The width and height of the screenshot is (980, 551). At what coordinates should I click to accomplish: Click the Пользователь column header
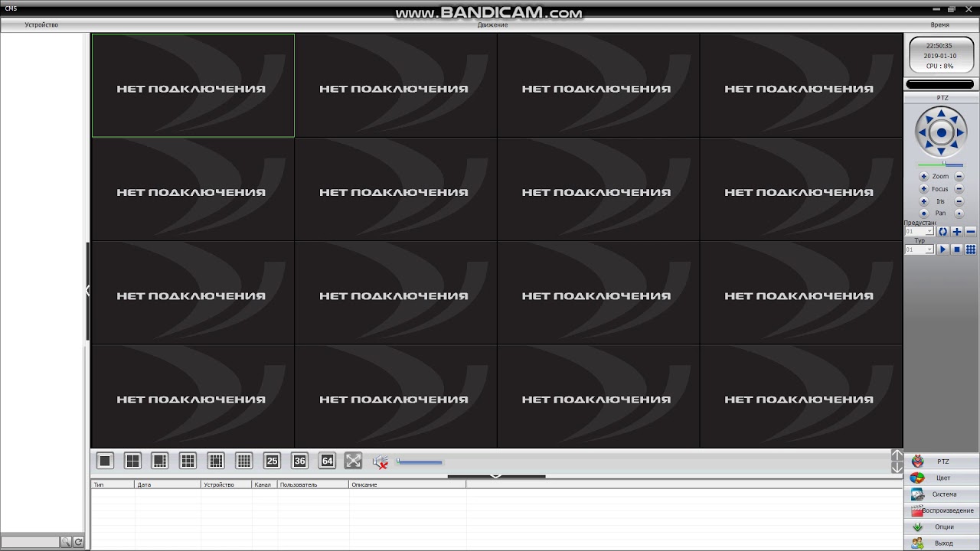[x=313, y=485]
